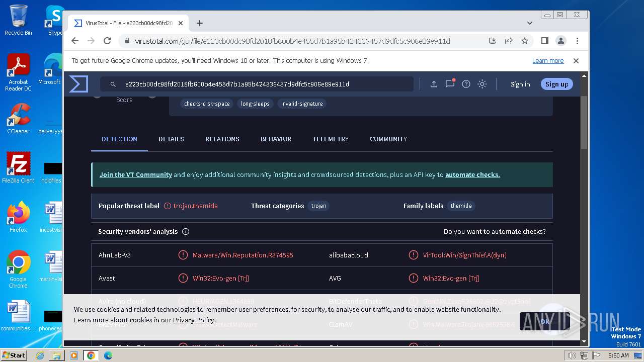Open a new Chrome tab
The width and height of the screenshot is (644, 362).
tap(200, 23)
